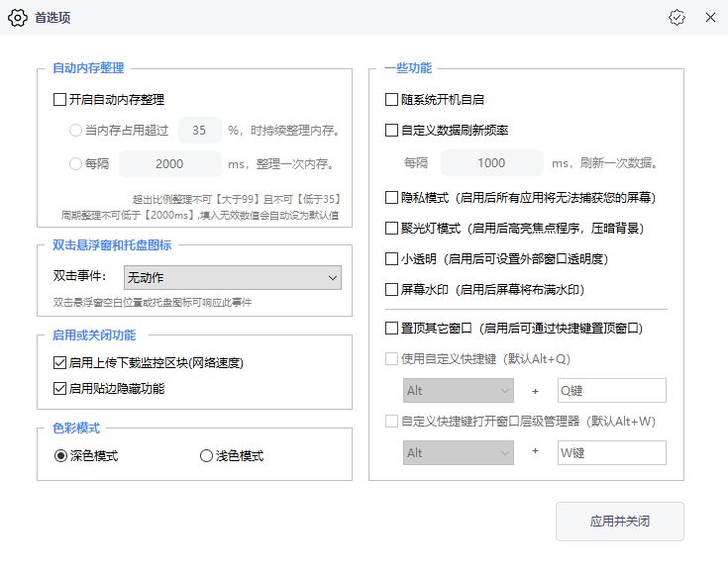The width and height of the screenshot is (728, 573).
Task: Enable the 开启自动内存整理 checkbox
Action: pyautogui.click(x=59, y=100)
